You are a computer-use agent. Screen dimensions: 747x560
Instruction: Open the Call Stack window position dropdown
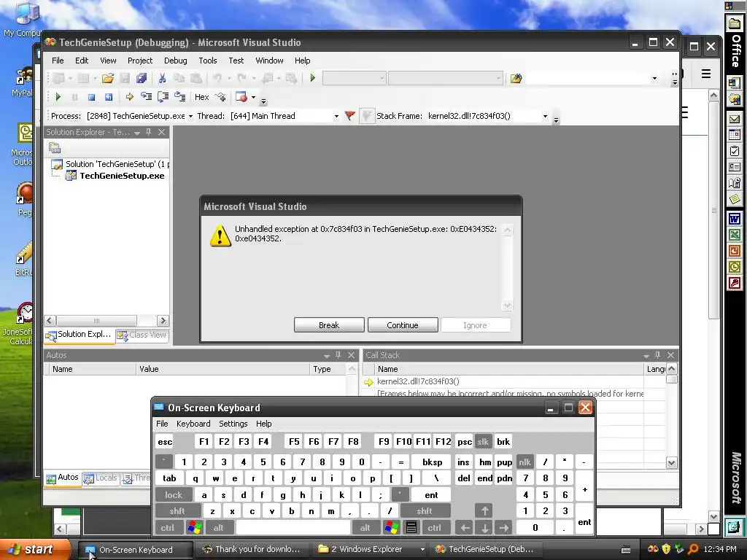point(646,356)
